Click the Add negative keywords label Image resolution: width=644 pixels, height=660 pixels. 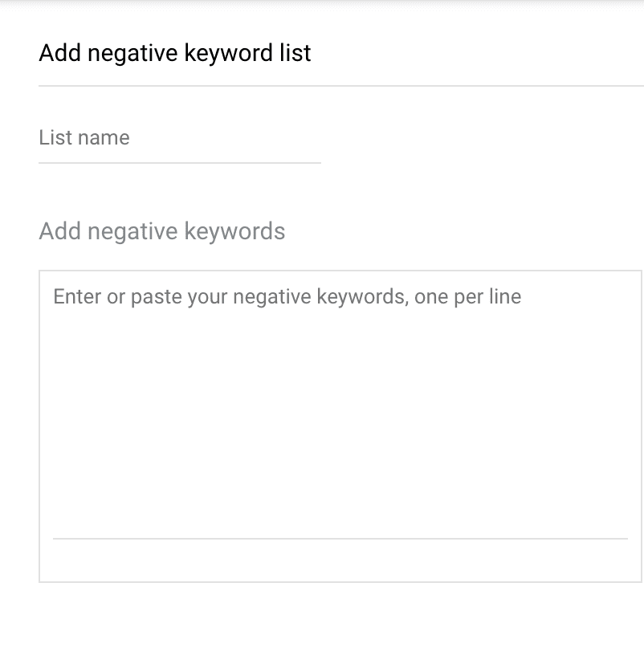pos(162,231)
